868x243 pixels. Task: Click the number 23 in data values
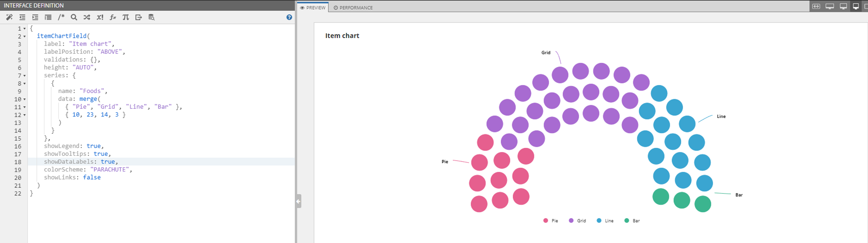pos(90,115)
